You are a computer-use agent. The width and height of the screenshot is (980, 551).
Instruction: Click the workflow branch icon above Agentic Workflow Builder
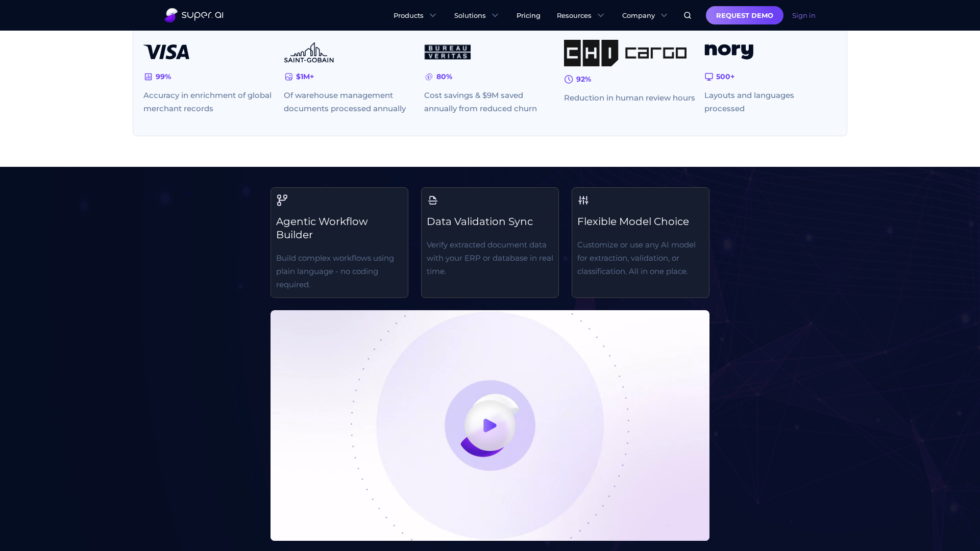(x=282, y=200)
